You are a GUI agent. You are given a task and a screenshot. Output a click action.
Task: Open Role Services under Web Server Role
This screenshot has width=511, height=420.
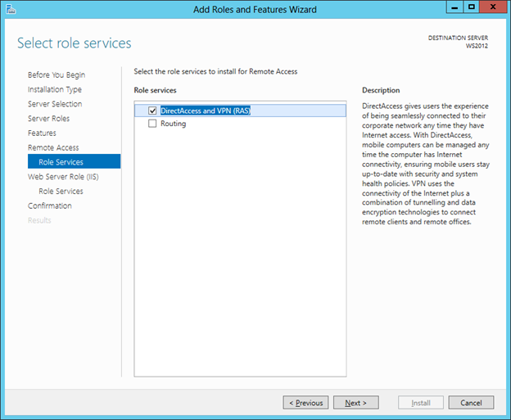[61, 192]
